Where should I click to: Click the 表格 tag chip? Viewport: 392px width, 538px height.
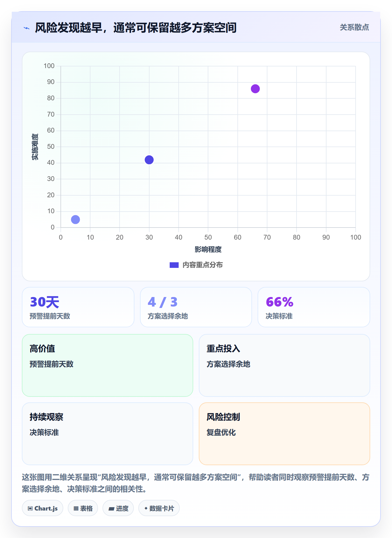83,508
